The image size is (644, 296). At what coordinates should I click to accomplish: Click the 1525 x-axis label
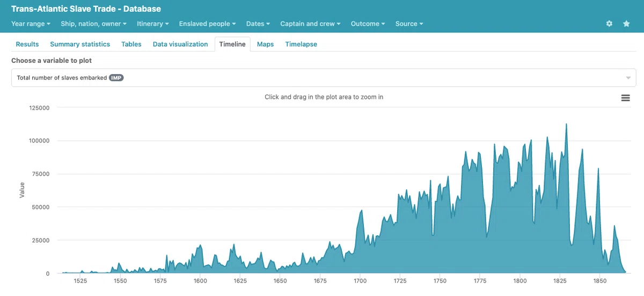point(80,281)
